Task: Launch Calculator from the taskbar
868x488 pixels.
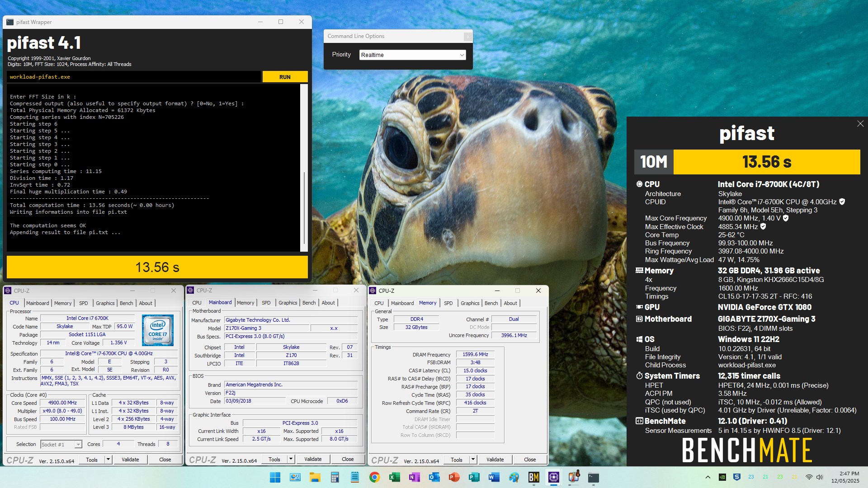Action: coord(335,477)
